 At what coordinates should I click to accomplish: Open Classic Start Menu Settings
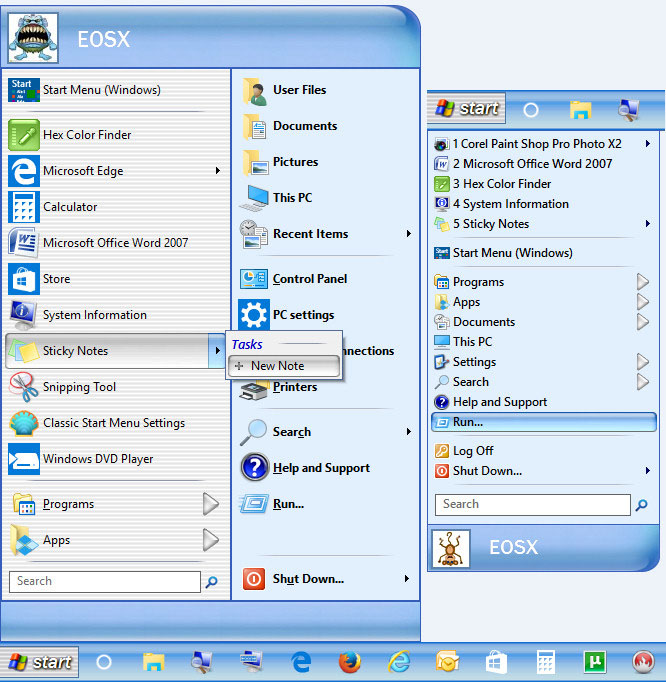tap(115, 423)
